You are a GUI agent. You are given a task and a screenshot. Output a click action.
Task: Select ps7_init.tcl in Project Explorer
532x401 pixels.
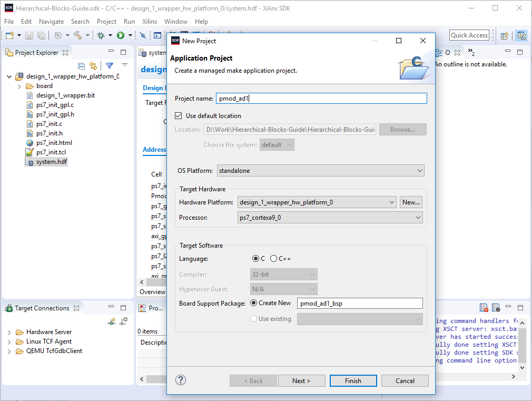coord(51,152)
